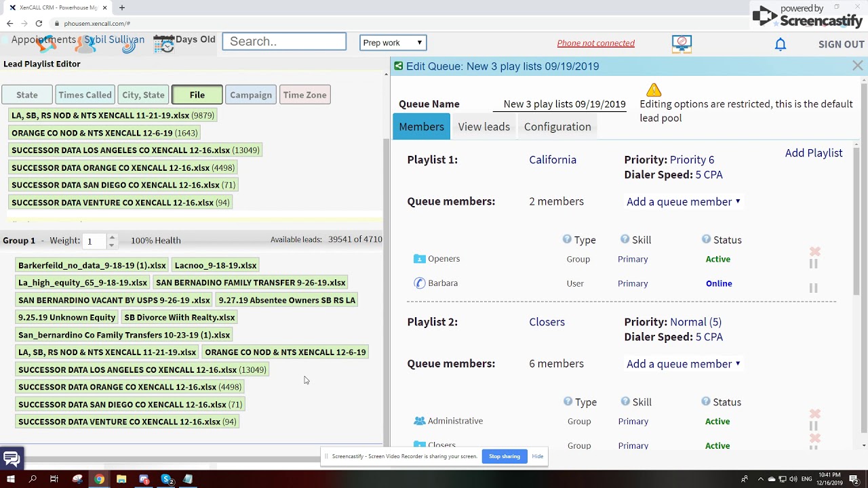This screenshot has width=868, height=488.
Task: Pause the Barbara queue member
Action: click(813, 288)
